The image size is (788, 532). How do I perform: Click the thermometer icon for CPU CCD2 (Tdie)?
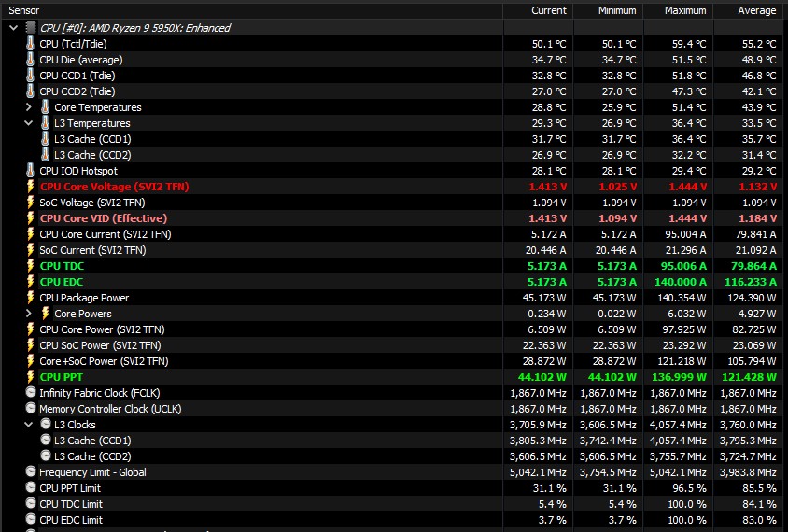[30, 91]
